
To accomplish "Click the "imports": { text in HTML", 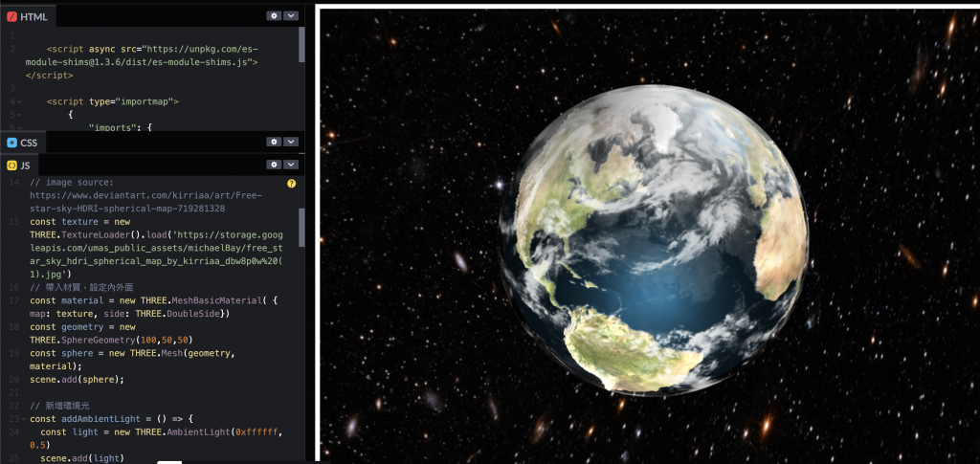I will pos(121,127).
